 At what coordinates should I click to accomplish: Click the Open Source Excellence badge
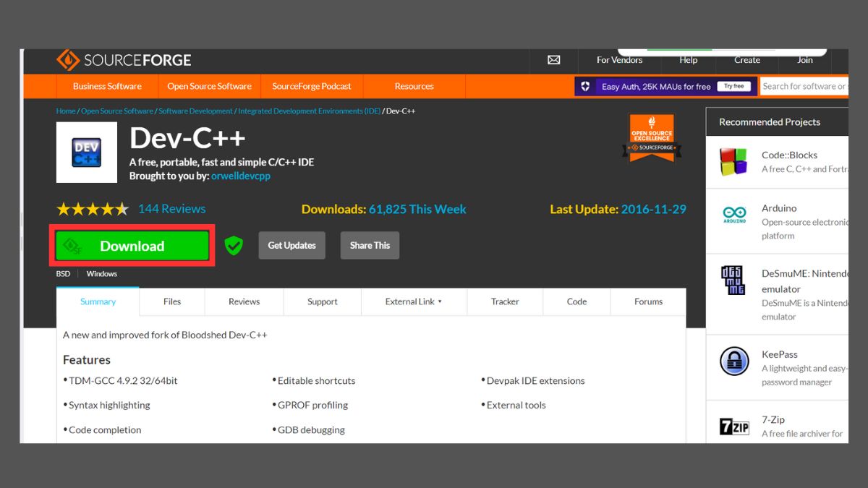coord(652,137)
